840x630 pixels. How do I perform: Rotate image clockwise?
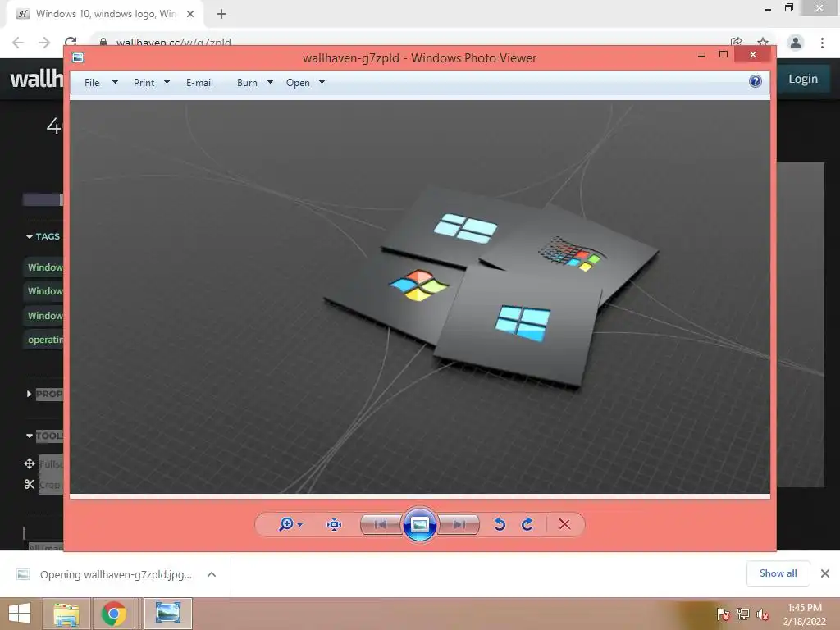click(527, 524)
